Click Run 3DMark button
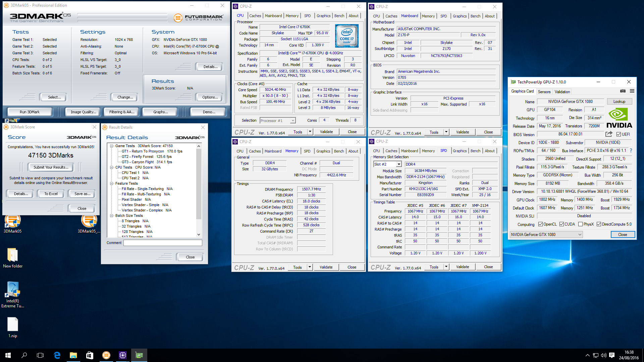The image size is (644, 362). 30,112
